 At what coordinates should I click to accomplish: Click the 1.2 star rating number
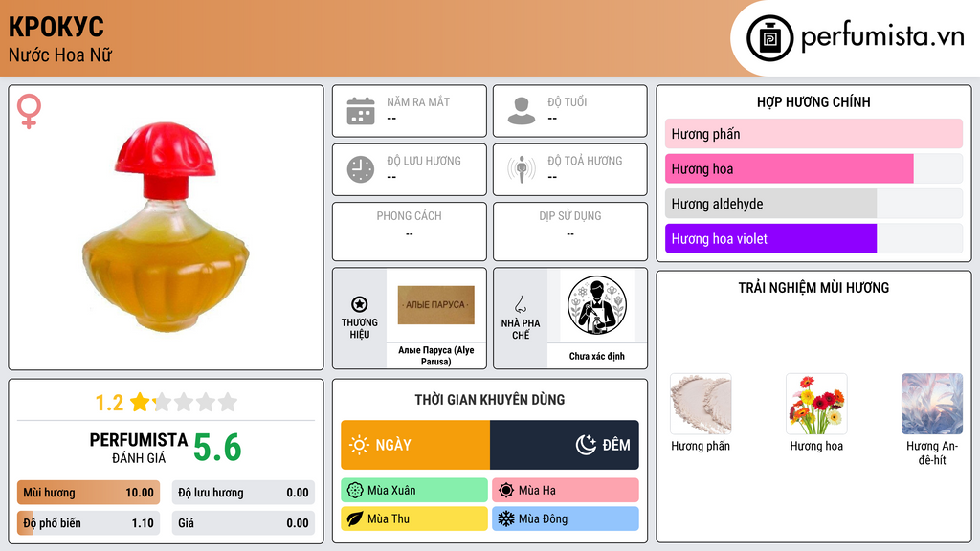[x=109, y=403]
